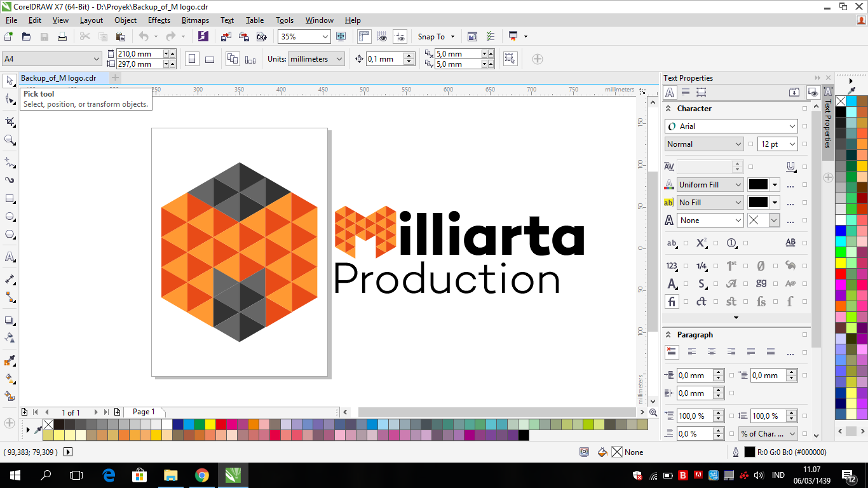Click the landscape orientation button

pyautogui.click(x=210, y=58)
